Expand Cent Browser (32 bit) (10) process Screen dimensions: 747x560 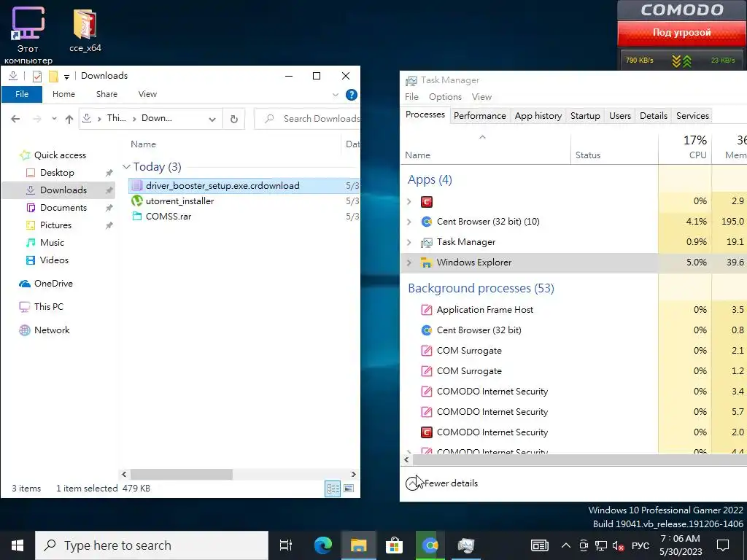[x=409, y=222]
